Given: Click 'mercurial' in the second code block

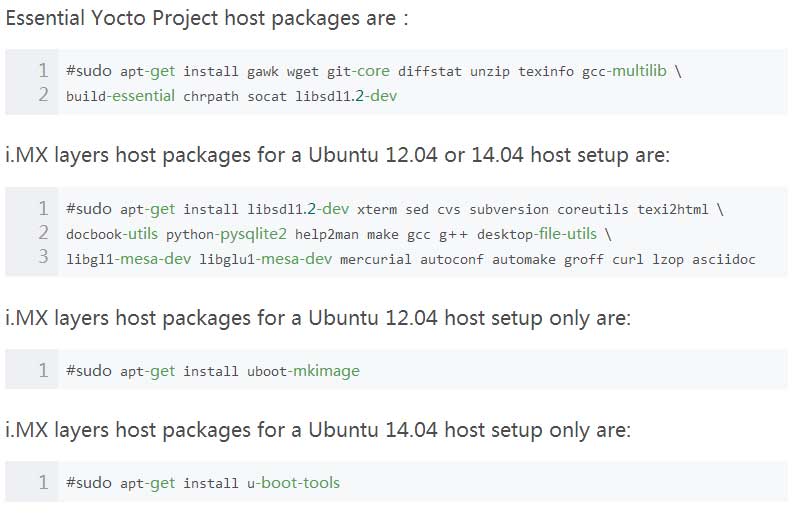Looking at the screenshot, I should (375, 260).
